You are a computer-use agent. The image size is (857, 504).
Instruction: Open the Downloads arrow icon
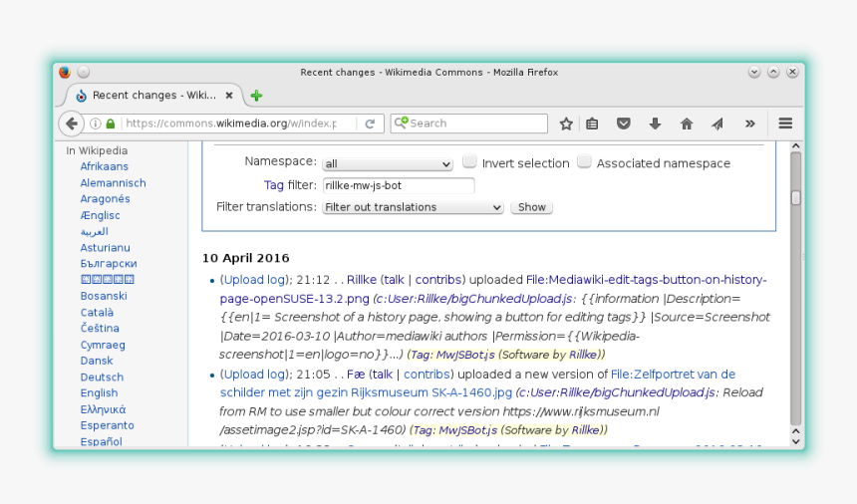(x=655, y=124)
